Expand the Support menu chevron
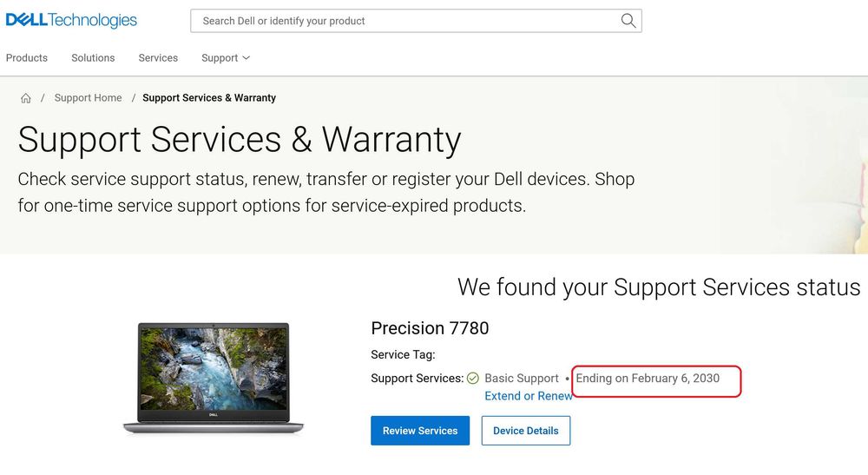This screenshot has width=868, height=475. click(247, 58)
